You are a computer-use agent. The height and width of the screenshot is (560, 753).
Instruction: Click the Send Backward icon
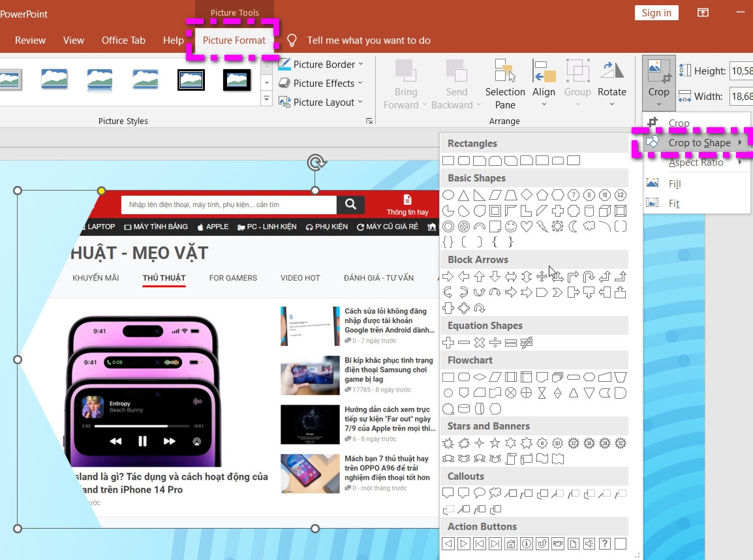click(457, 74)
